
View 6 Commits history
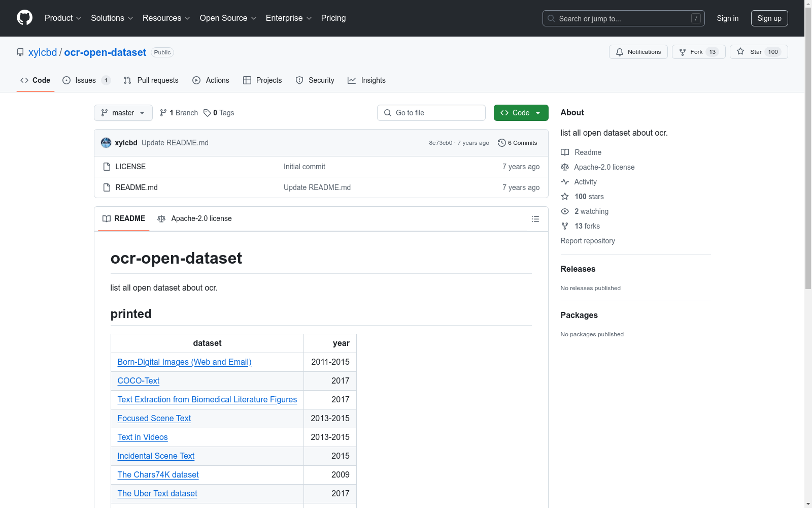click(x=517, y=143)
